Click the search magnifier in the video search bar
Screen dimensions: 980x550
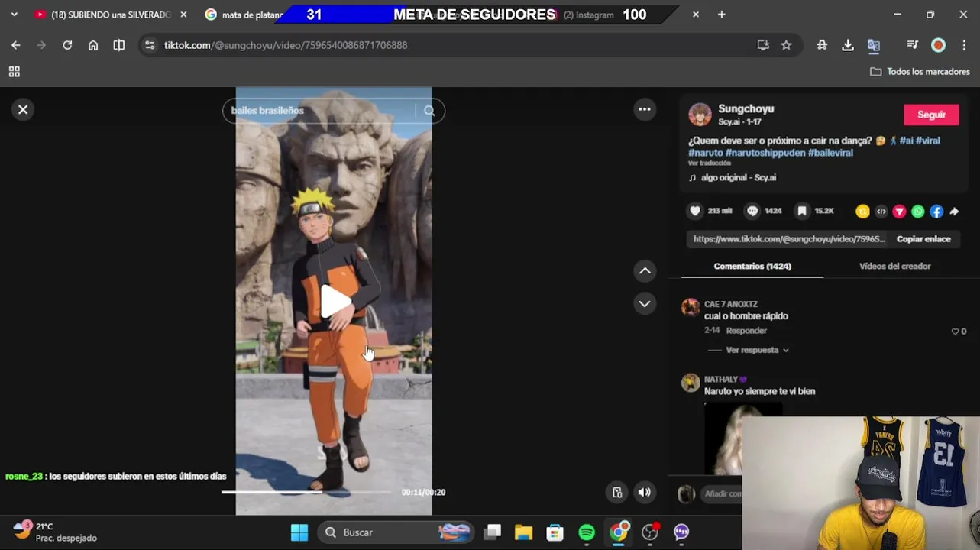[429, 111]
